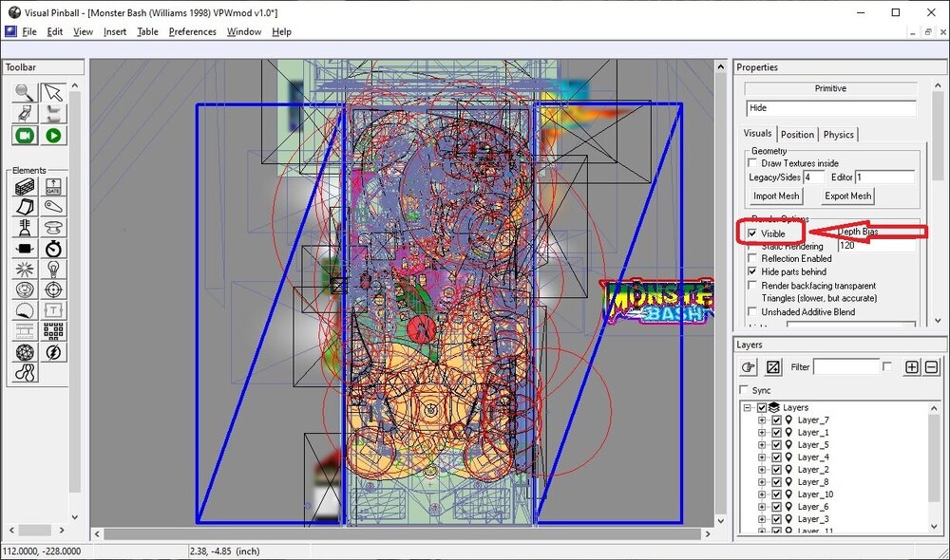Toggle Render backfacing transparent checkbox
The height and width of the screenshot is (560, 950).
[x=752, y=285]
